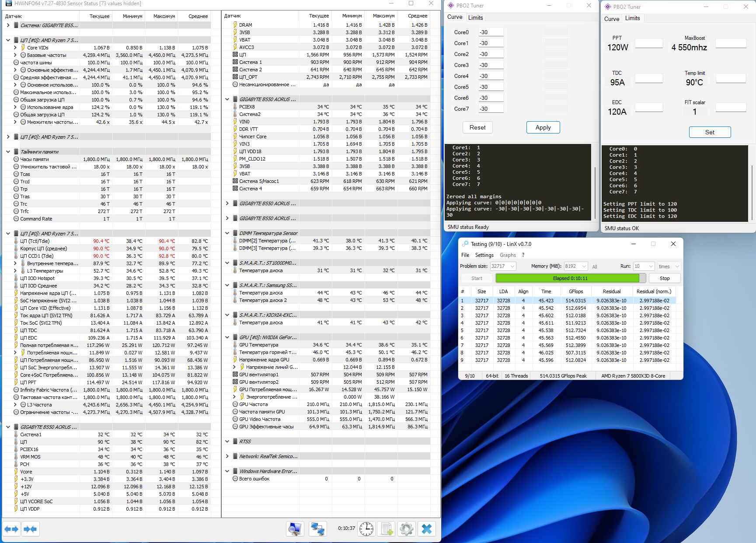This screenshot has width=756, height=543.
Task: Click the networked computers remote icon
Action: pos(317,529)
